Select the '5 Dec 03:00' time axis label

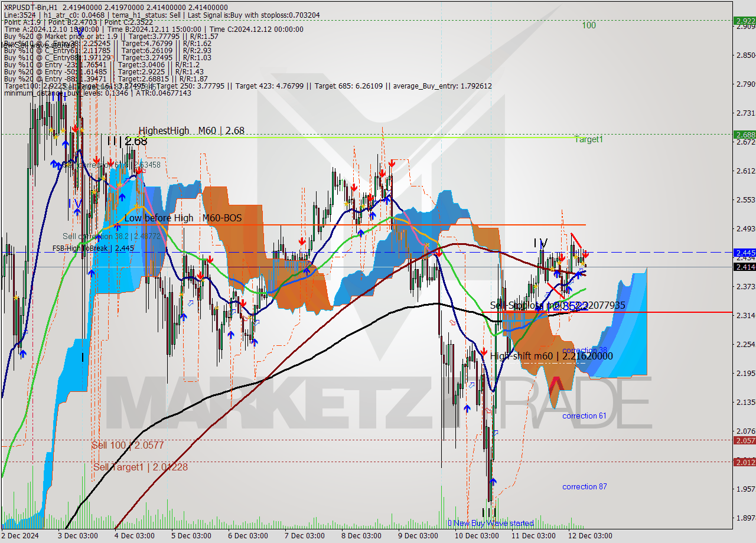pyautogui.click(x=191, y=536)
